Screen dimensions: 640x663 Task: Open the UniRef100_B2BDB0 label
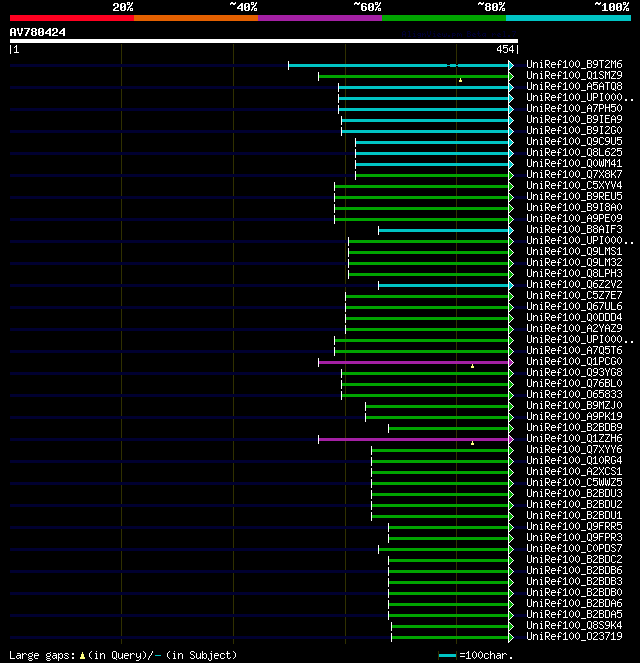[x=574, y=592]
